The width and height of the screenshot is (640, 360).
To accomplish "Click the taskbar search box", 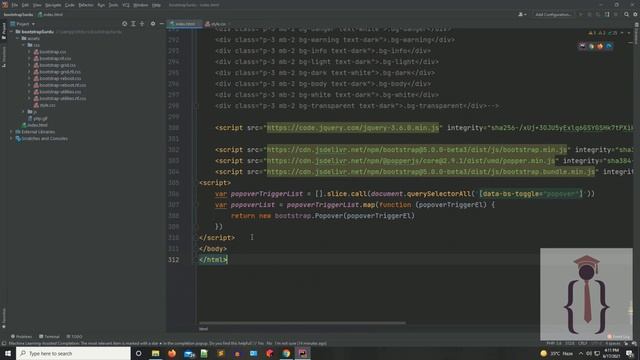I will tap(73, 353).
